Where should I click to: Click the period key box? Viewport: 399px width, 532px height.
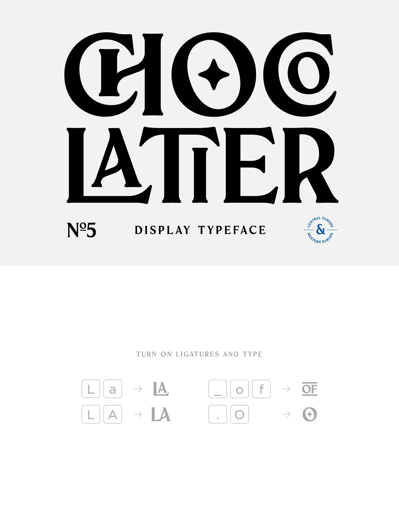218,414
